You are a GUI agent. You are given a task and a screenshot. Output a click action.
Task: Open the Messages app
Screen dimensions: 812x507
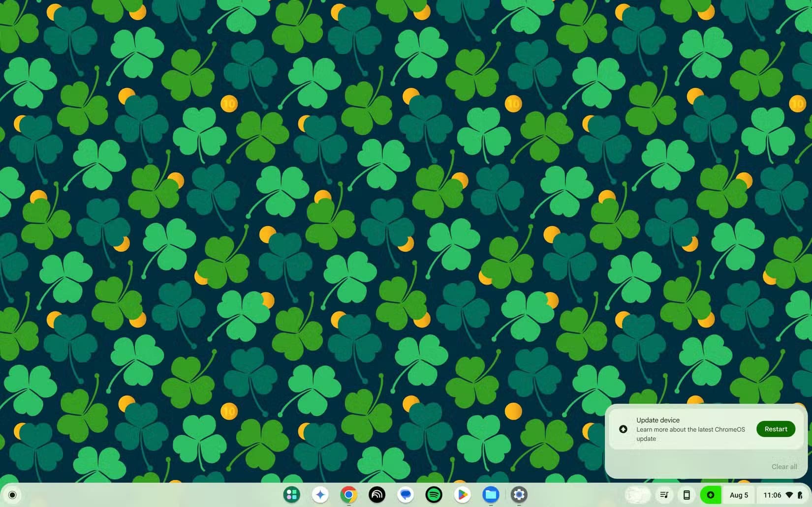click(x=406, y=495)
